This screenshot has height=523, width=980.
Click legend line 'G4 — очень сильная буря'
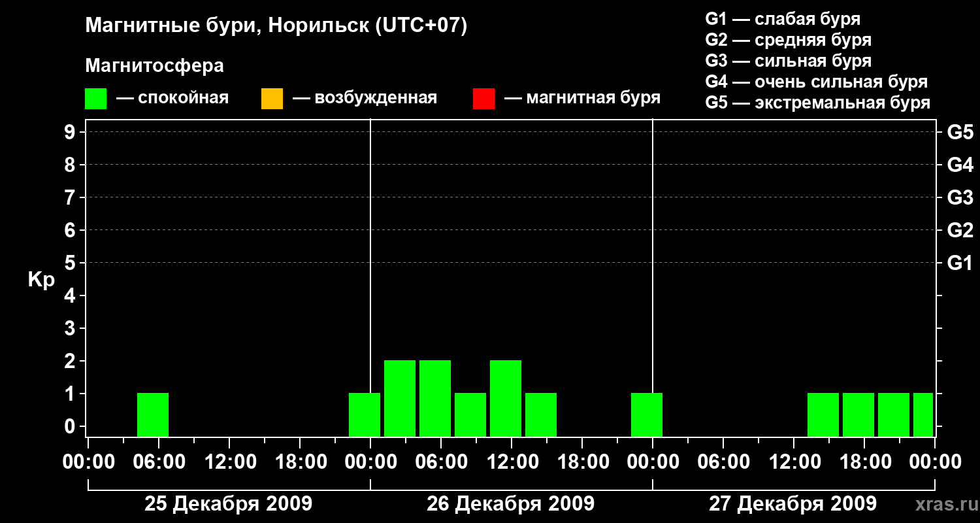point(817,82)
